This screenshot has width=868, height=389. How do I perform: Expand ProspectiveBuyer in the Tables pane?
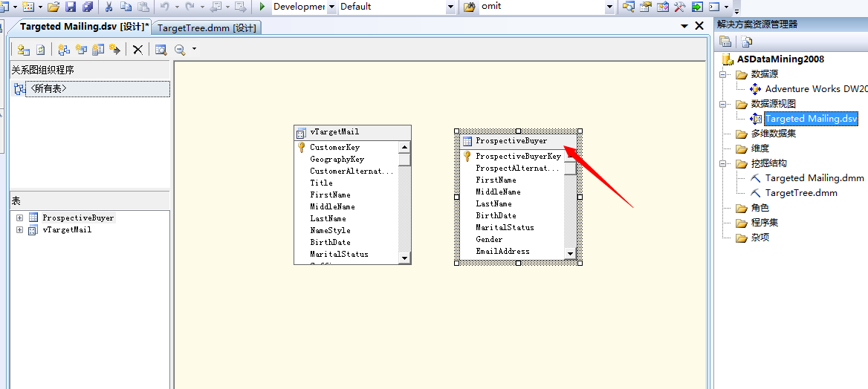click(x=20, y=218)
